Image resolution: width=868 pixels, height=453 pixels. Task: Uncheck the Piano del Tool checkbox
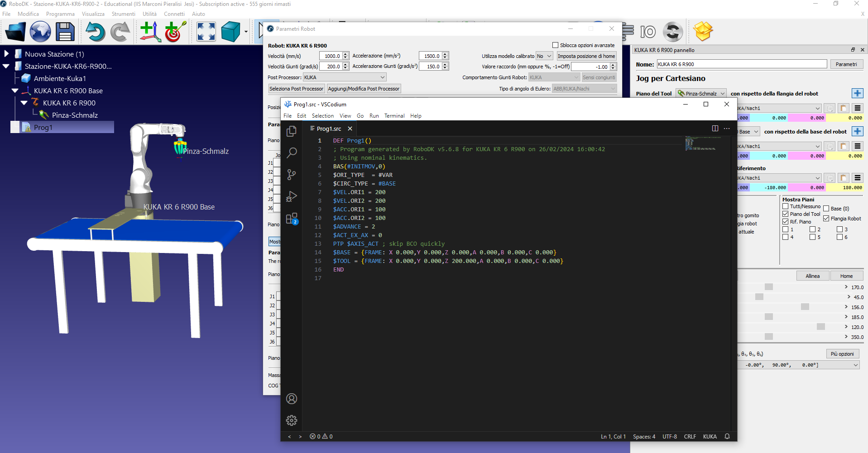[x=786, y=214]
